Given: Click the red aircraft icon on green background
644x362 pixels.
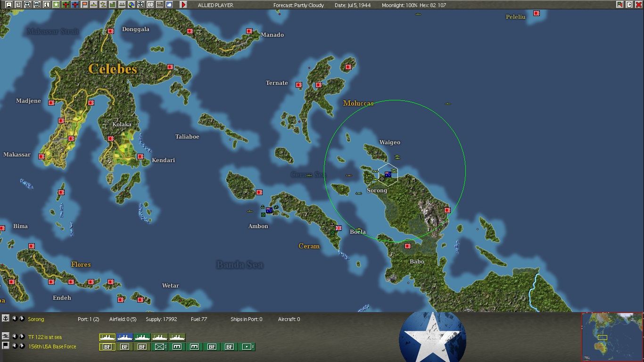Looking at the screenshot, I should pyautogui.click(x=66, y=5).
